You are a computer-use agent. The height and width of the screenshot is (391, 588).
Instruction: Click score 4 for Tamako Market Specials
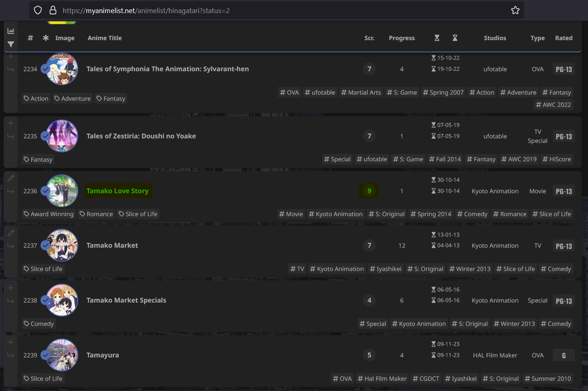[x=369, y=300]
